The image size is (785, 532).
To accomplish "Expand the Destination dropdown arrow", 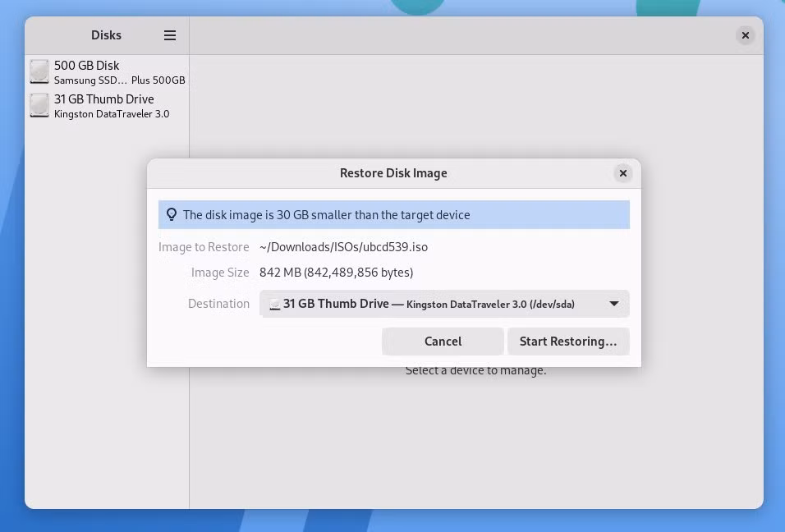I will [613, 304].
